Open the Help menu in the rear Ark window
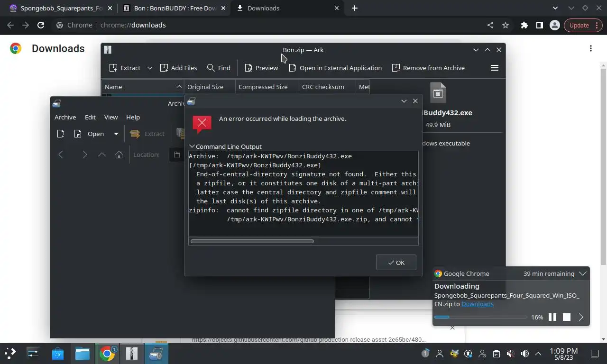 click(133, 117)
